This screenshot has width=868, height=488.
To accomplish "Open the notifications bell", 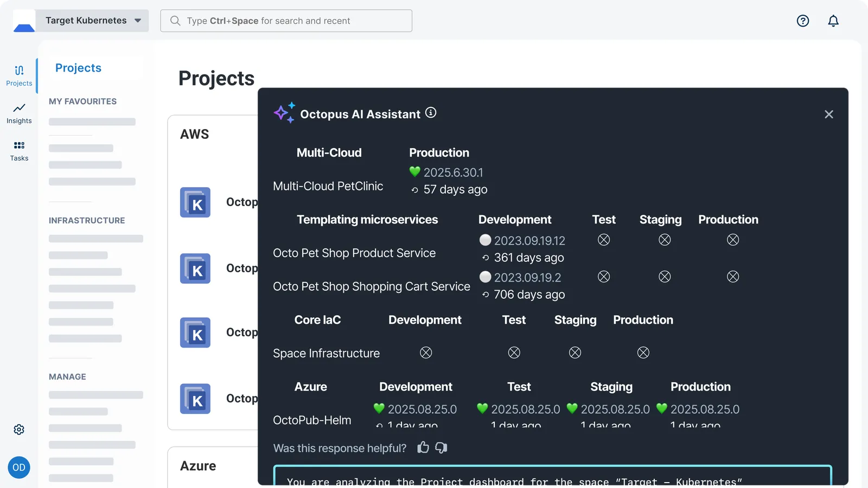I will pyautogui.click(x=833, y=21).
